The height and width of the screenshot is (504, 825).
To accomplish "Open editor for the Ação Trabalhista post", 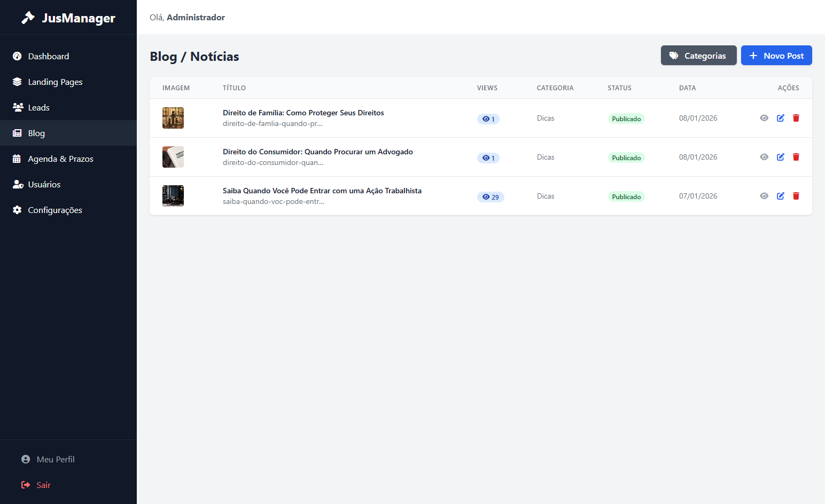I will [780, 196].
